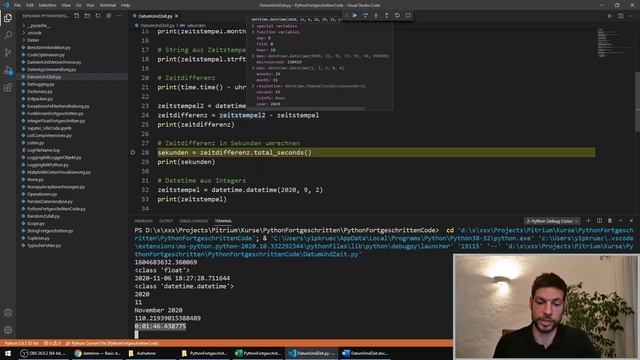The width and height of the screenshot is (640, 360).
Task: Open Source Control view in activity bar
Action: pyautogui.click(x=8, y=53)
